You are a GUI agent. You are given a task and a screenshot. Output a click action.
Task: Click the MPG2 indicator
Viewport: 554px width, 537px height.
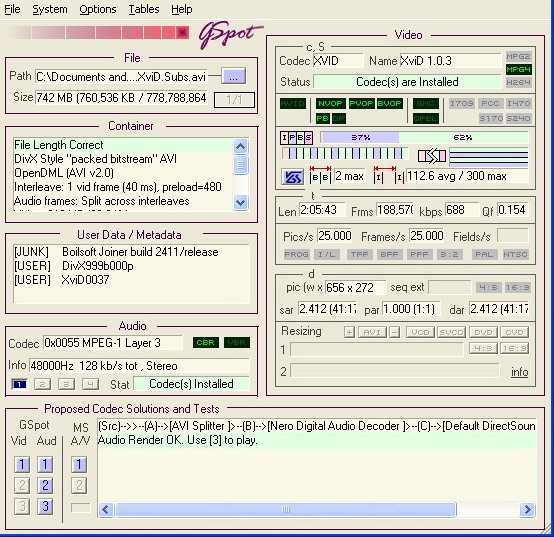click(x=518, y=56)
